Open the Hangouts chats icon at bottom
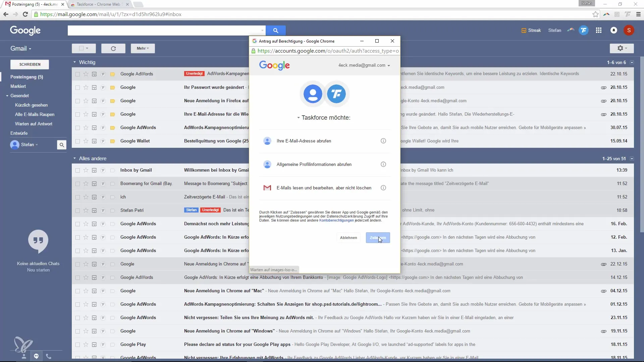Screen dimensions: 644x362 [36, 356]
